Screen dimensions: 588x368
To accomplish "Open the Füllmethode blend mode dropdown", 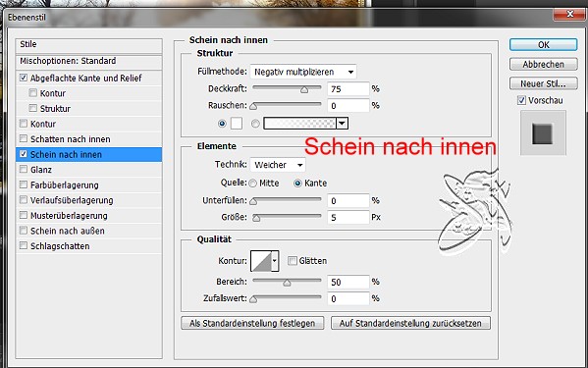I will click(303, 72).
